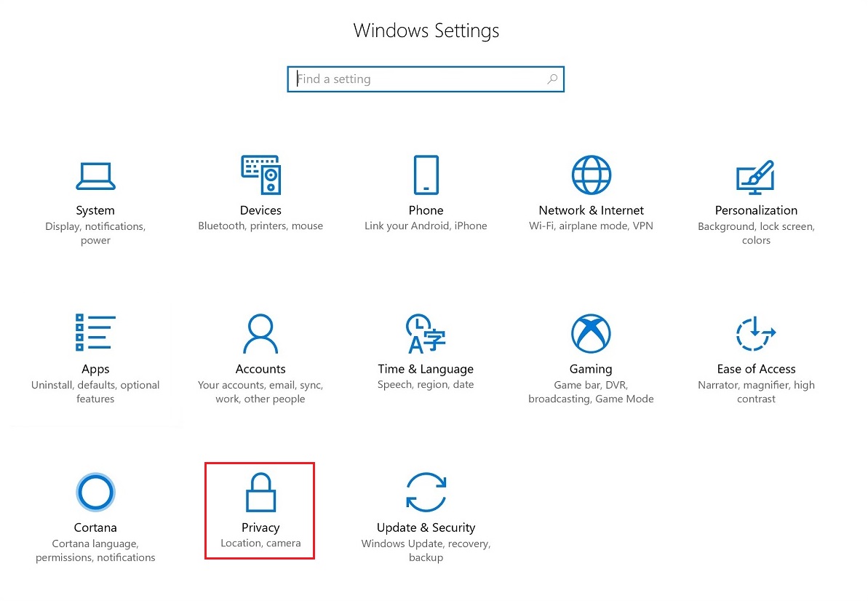Open the Time & Language icon
This screenshot has width=868, height=601.
tap(426, 333)
